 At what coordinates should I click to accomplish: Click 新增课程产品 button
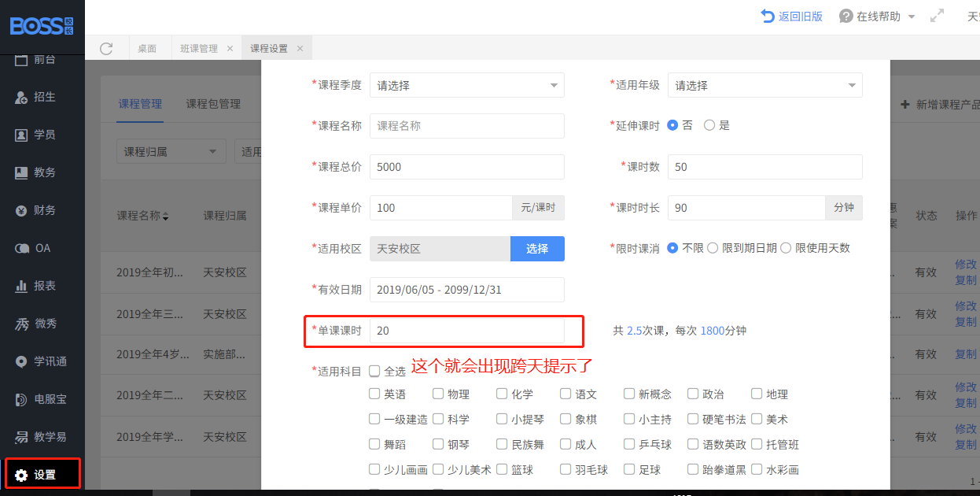(940, 104)
